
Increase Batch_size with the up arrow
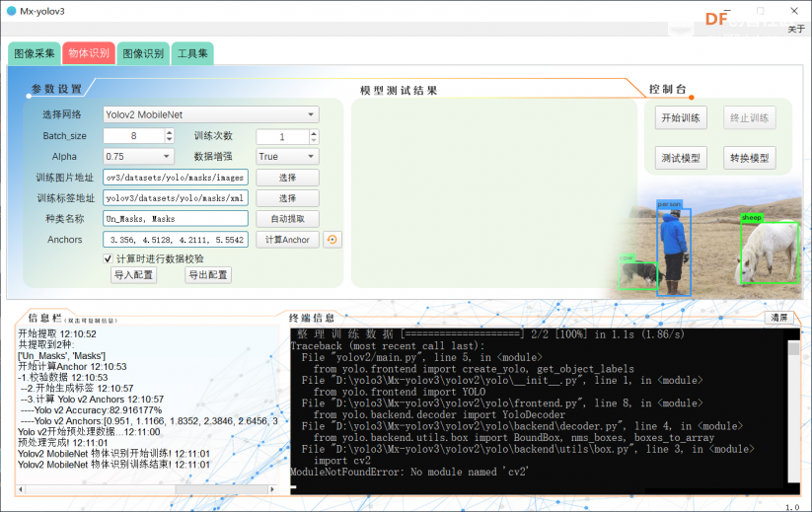coord(170,132)
